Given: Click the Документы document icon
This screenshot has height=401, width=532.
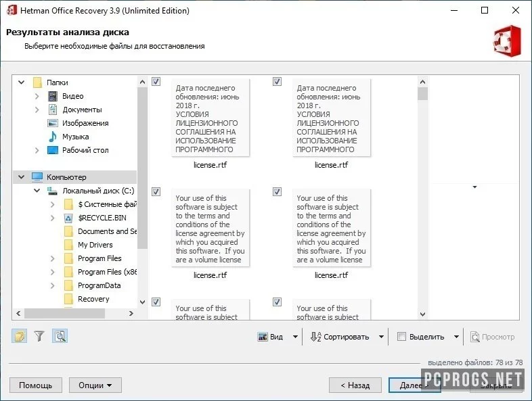Looking at the screenshot, I should click(x=53, y=110).
